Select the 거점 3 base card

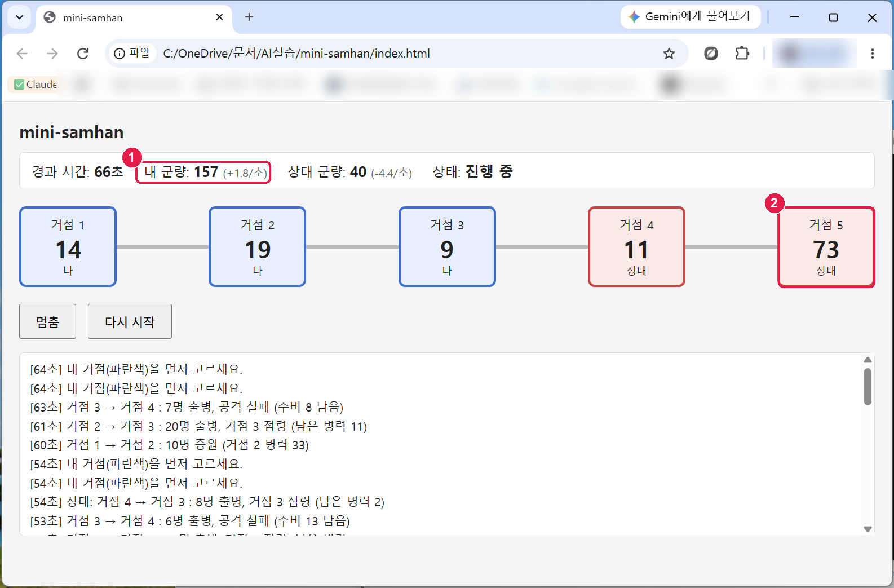447,247
